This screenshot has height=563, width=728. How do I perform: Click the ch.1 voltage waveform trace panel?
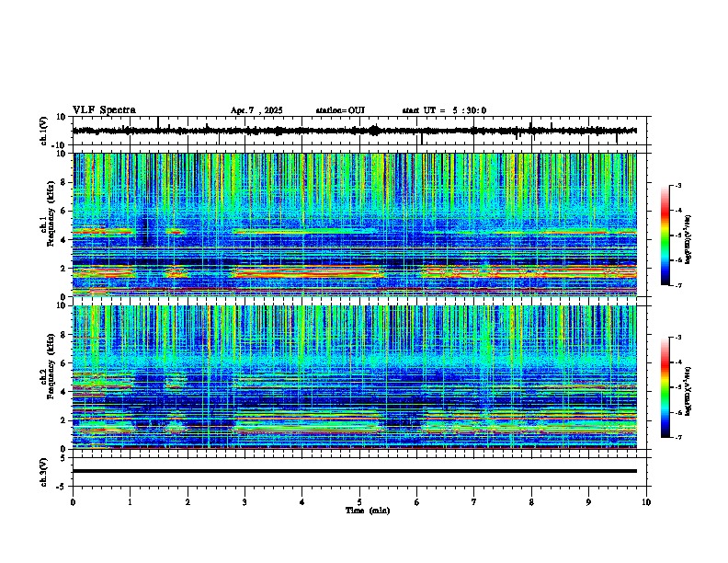click(x=361, y=131)
